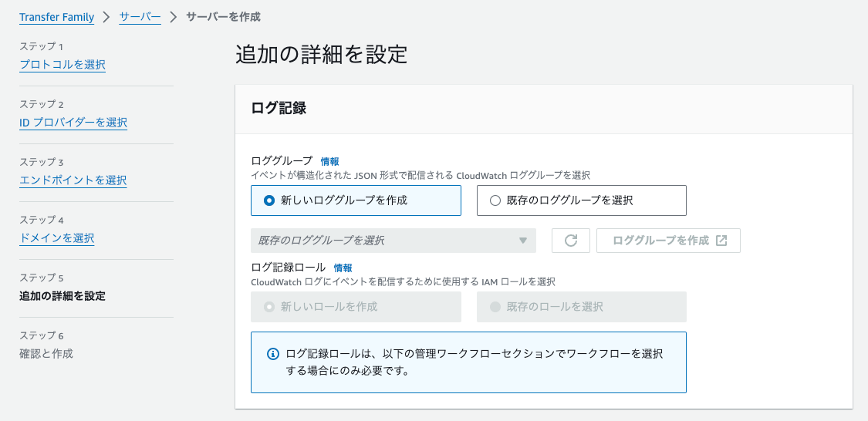Image resolution: width=868 pixels, height=421 pixels.
Task: Click the external link icon on ロググループを作成
Action: point(721,241)
